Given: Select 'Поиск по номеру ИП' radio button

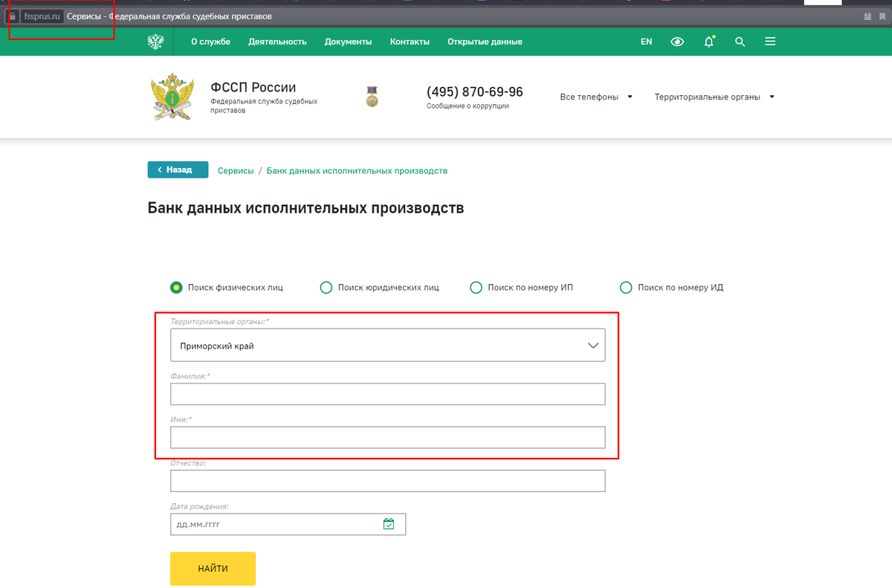Looking at the screenshot, I should tap(476, 287).
